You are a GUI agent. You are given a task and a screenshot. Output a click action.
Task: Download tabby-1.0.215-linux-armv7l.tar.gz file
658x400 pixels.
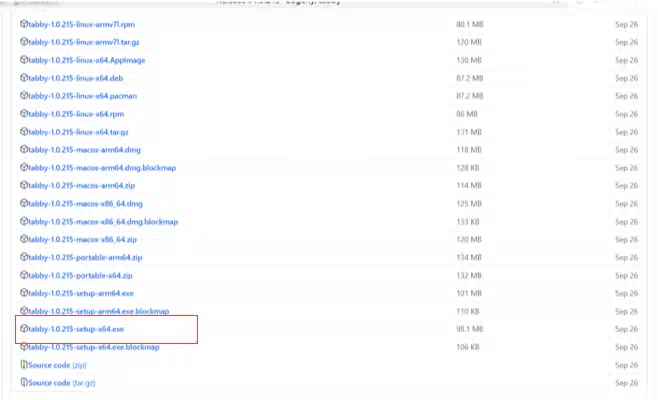84,42
